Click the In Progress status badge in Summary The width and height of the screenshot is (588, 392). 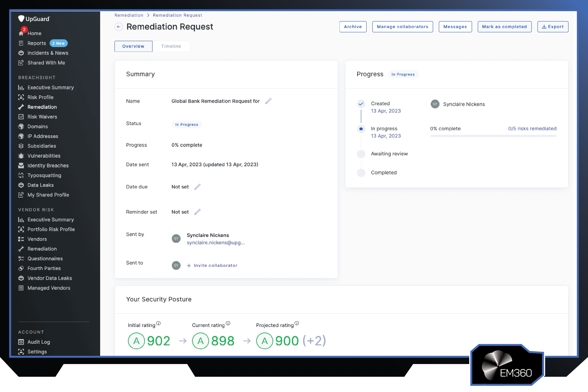187,125
